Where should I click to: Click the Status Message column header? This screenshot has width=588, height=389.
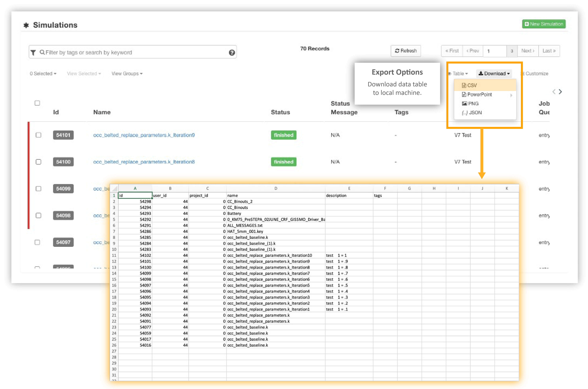pos(344,108)
